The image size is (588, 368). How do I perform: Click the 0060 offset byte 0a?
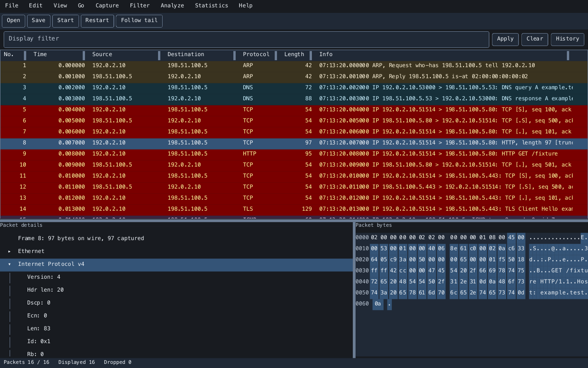point(378,304)
